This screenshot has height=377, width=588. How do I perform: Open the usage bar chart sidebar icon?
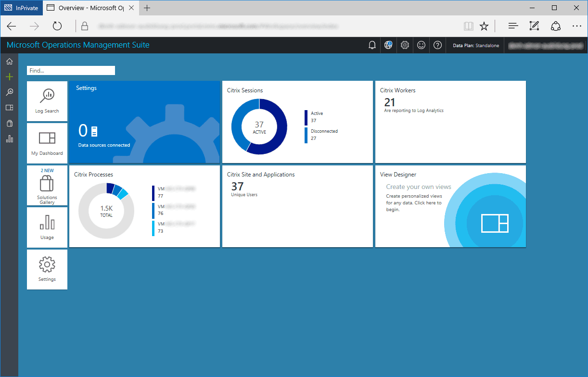[x=9, y=139]
